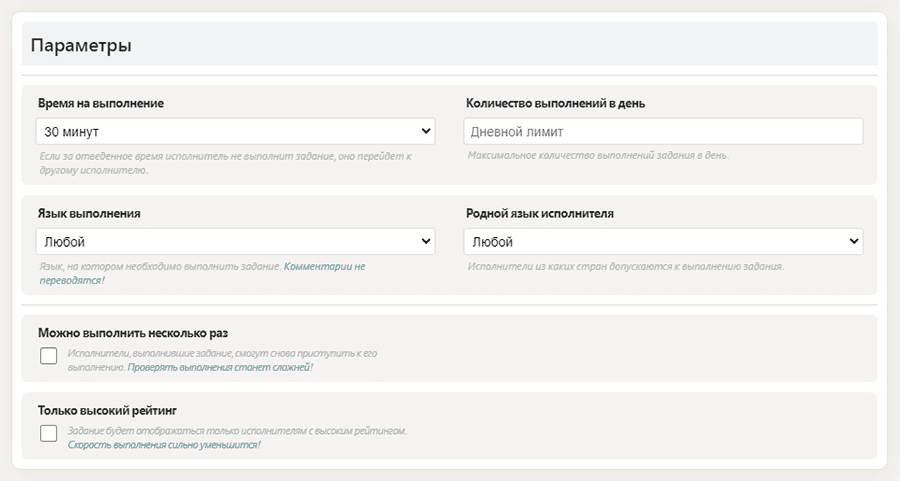Click the "Можно выполнить несколько раз" title text

point(134,332)
